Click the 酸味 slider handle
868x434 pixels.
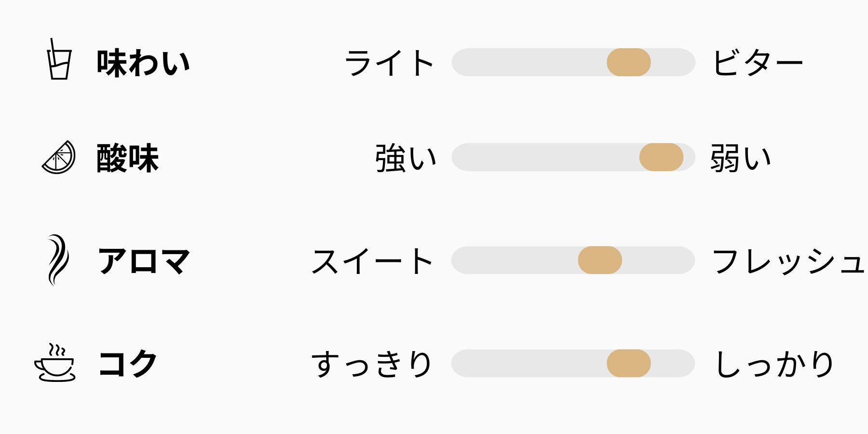(661, 157)
